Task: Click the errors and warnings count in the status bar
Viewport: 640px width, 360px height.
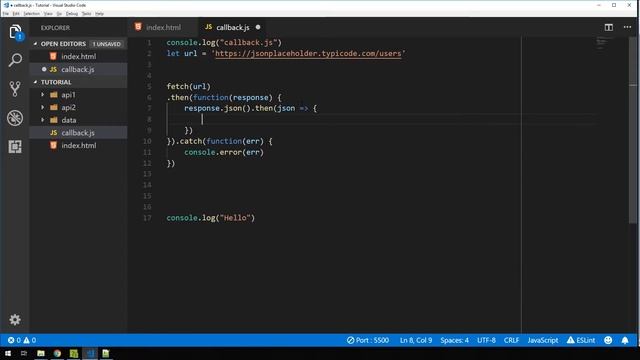Action: [22, 340]
